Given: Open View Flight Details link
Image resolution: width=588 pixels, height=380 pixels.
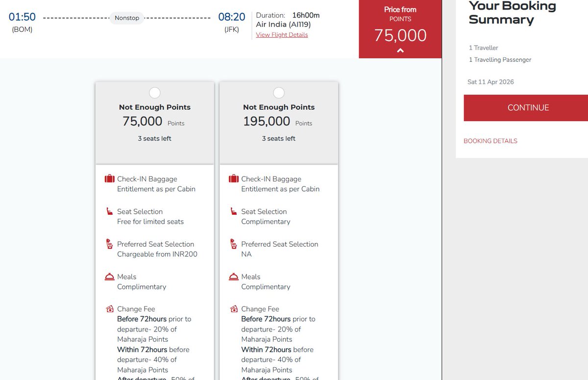Looking at the screenshot, I should tap(282, 35).
